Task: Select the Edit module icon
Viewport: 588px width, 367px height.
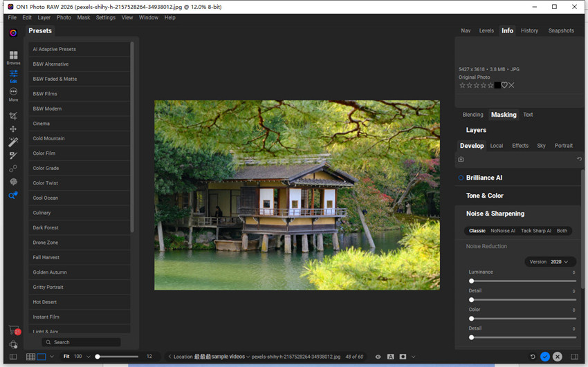Action: click(14, 76)
